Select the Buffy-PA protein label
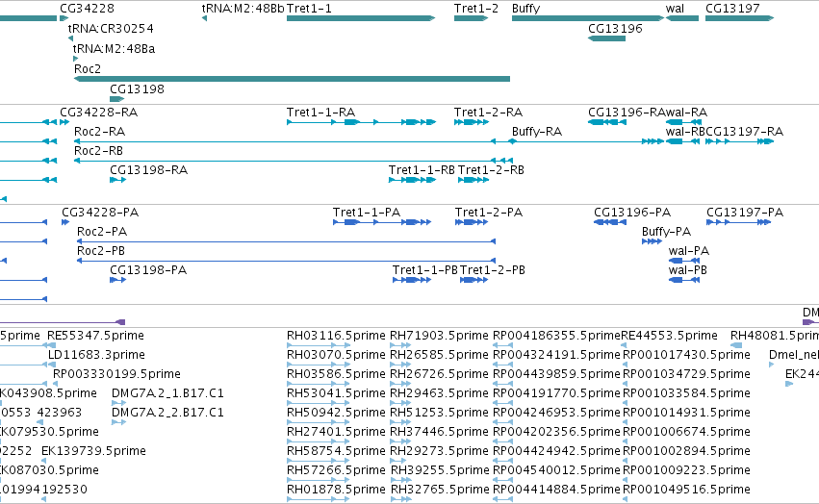 coord(666,232)
